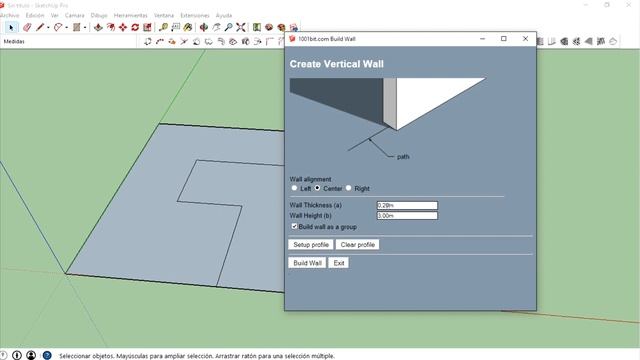Set wall alignment to Right
This screenshot has height=360, width=640.
pyautogui.click(x=348, y=188)
